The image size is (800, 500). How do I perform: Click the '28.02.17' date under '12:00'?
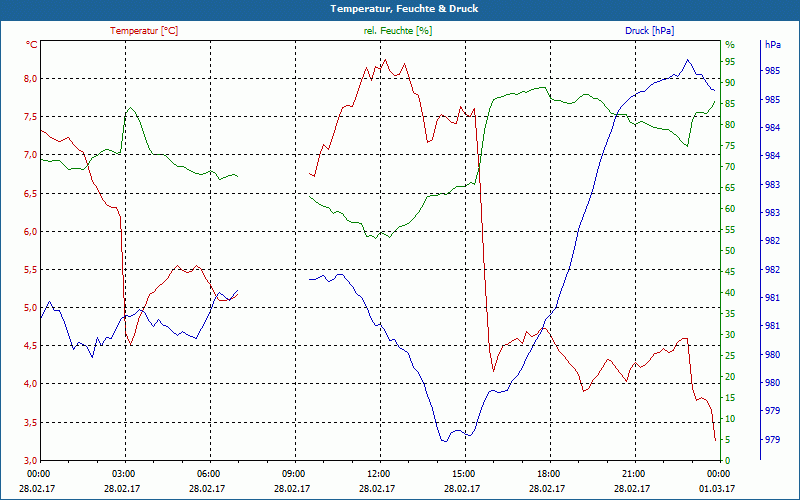tap(377, 488)
